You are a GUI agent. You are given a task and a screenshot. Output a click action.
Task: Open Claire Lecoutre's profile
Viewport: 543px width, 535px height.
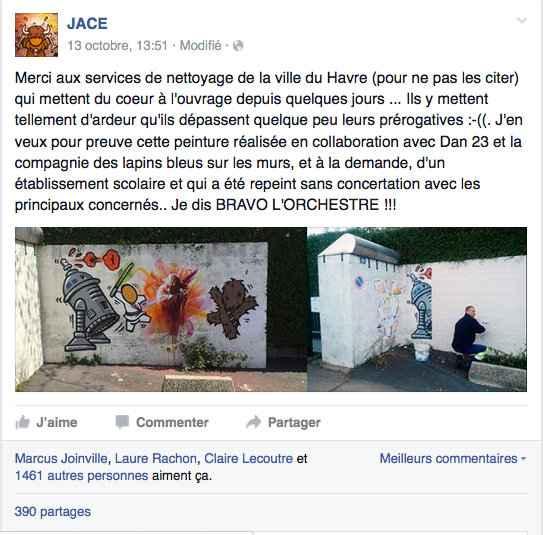coord(249,458)
